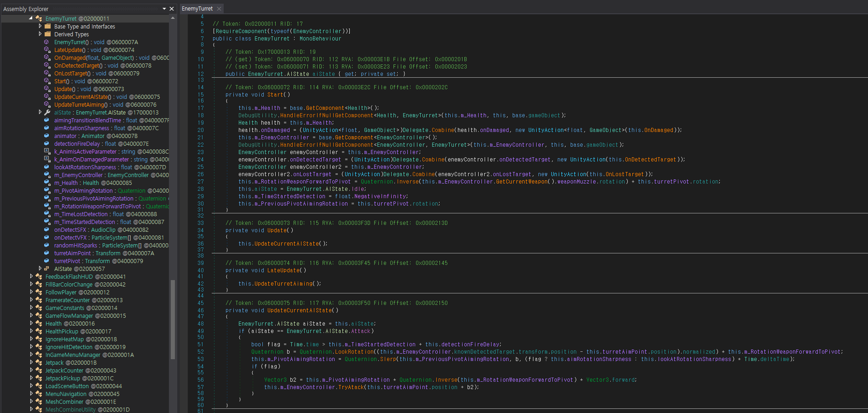The width and height of the screenshot is (868, 413).
Task: Expand the Jetpack class node
Action: tap(31, 362)
